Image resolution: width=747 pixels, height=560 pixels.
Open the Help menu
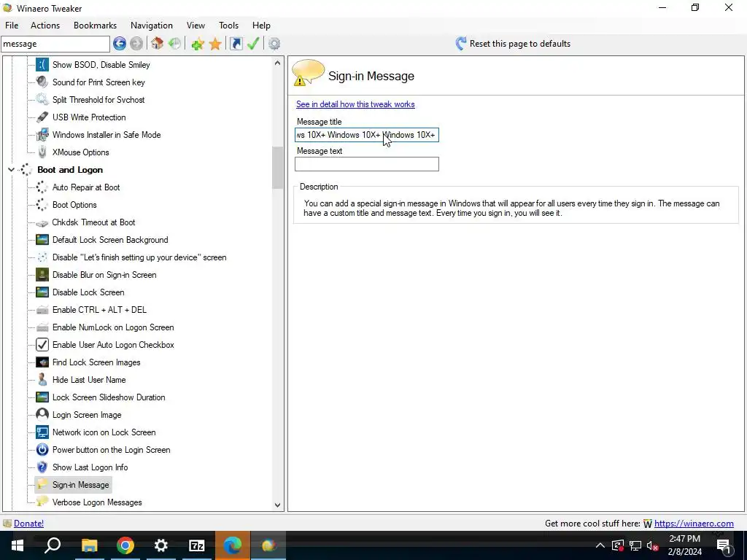(x=261, y=26)
